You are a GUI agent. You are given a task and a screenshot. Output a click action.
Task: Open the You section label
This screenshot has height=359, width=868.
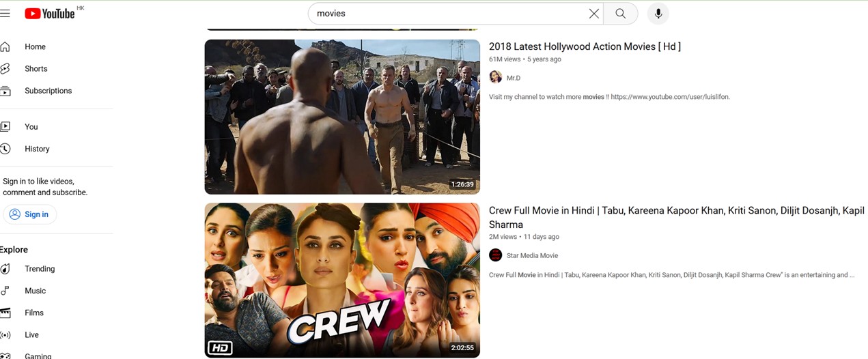[x=31, y=127]
